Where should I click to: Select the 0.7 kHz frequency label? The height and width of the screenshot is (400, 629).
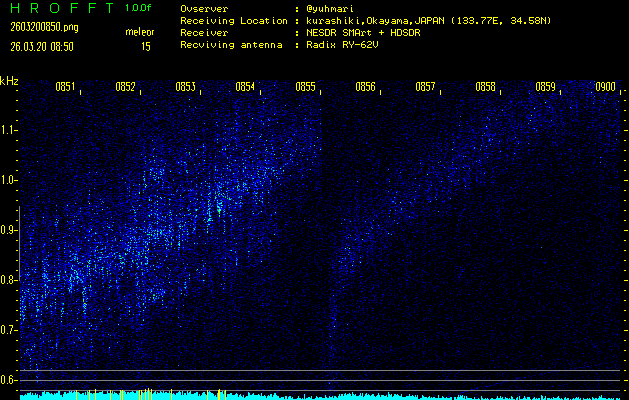9,329
